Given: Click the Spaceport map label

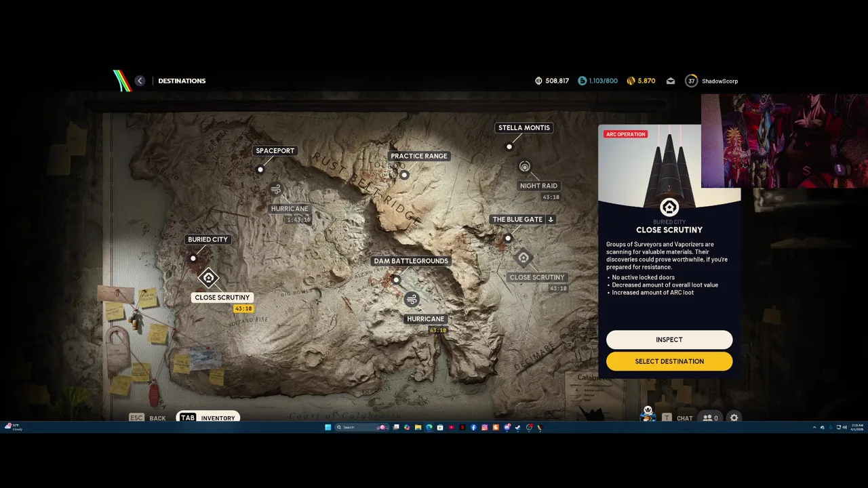Looking at the screenshot, I should click(x=275, y=150).
